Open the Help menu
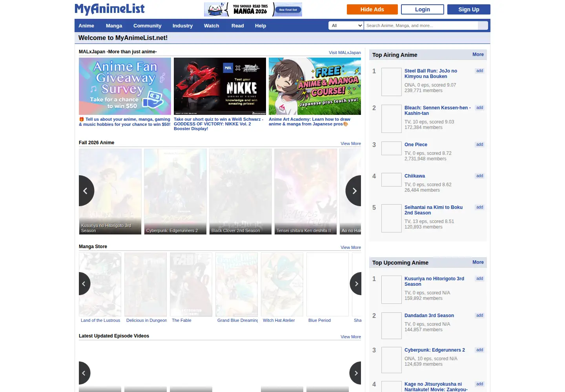The image size is (565, 392). coord(260,26)
